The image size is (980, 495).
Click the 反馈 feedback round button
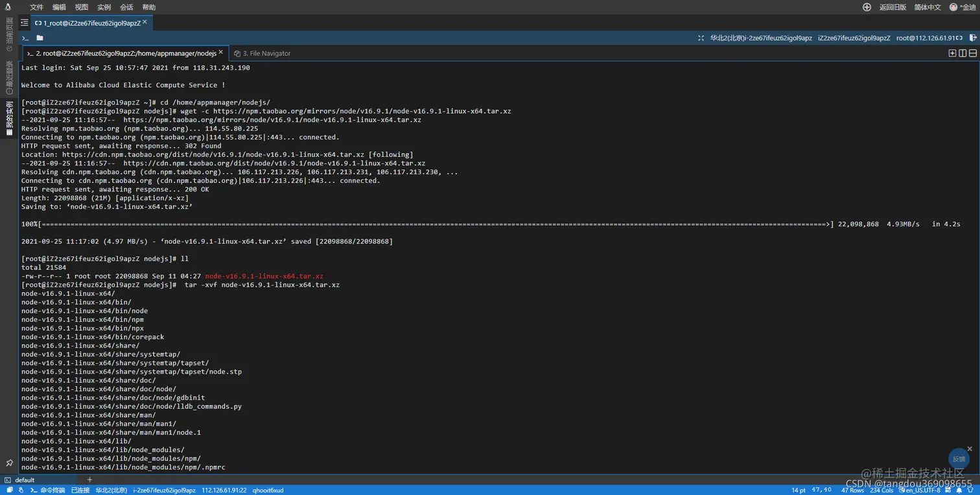pyautogui.click(x=959, y=459)
